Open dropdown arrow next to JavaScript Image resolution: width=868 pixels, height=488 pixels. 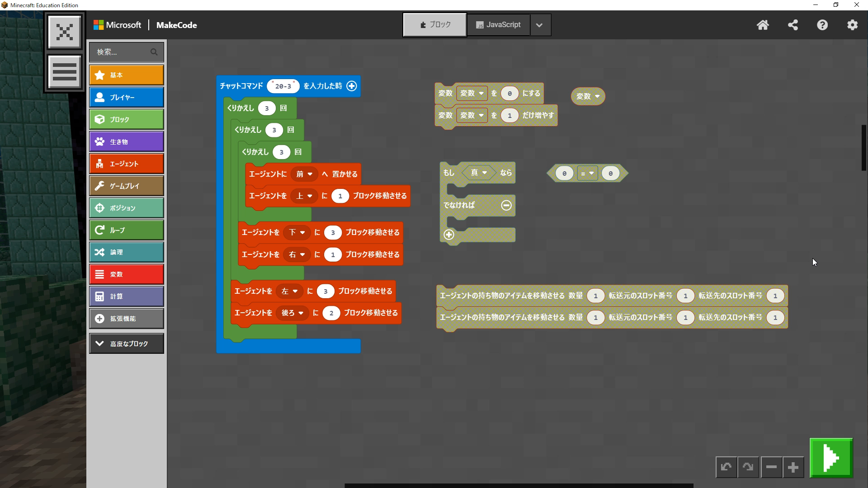[x=539, y=25]
